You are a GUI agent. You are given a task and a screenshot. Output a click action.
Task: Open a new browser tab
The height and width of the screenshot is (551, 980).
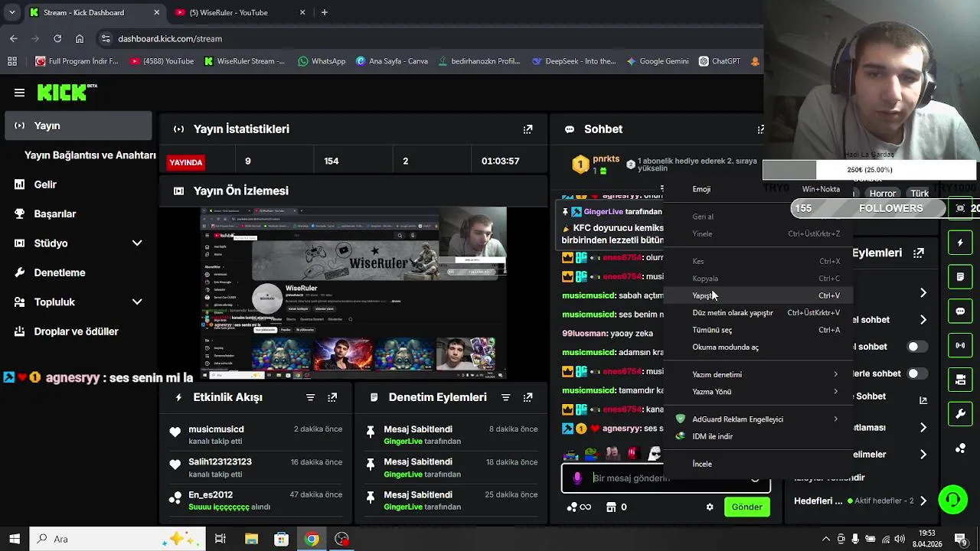pos(325,12)
